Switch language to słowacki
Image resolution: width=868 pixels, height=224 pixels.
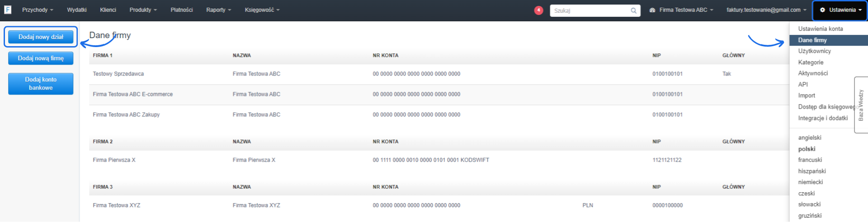[x=809, y=205]
